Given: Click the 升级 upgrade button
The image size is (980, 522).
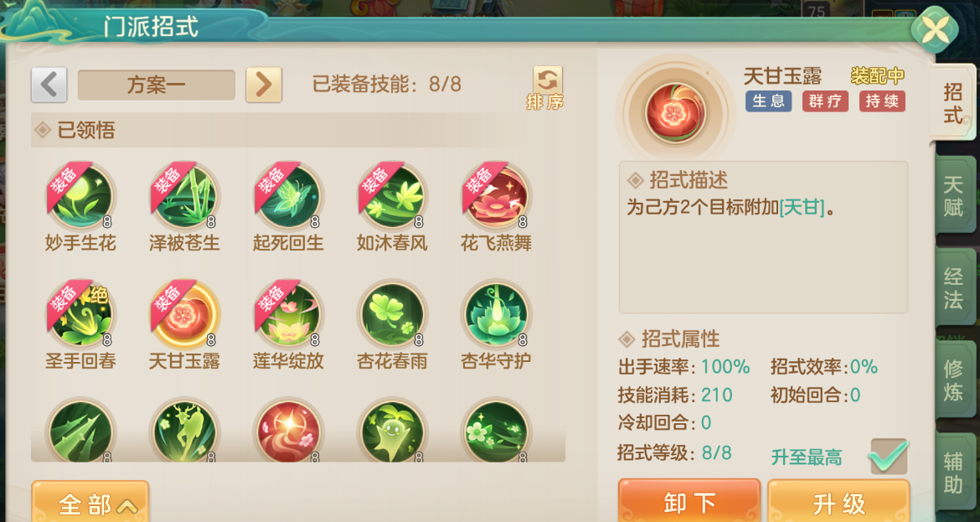Looking at the screenshot, I should pyautogui.click(x=838, y=501).
